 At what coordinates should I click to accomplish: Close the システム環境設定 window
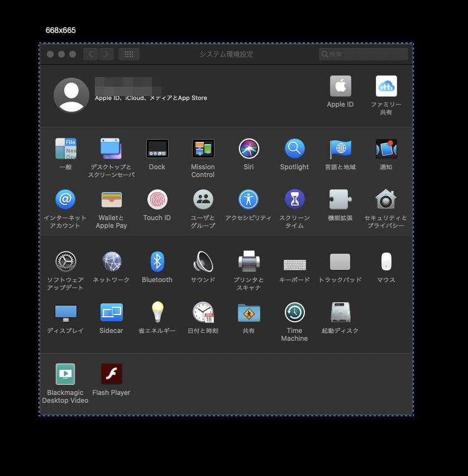pyautogui.click(x=50, y=54)
